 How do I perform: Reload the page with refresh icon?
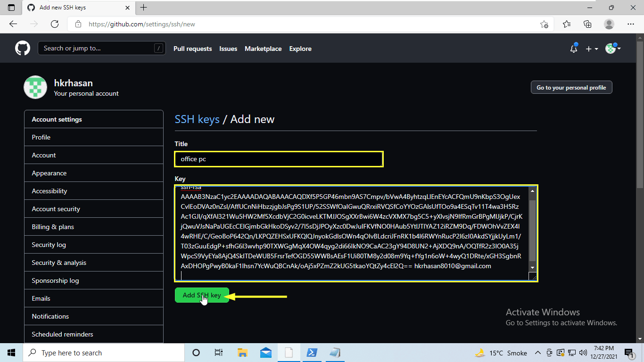pos(55,24)
